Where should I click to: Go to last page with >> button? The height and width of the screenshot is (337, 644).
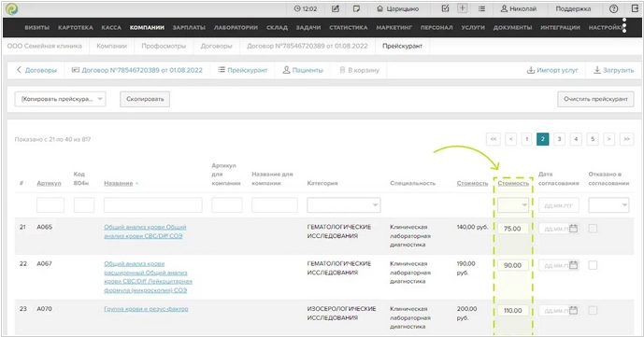click(627, 139)
